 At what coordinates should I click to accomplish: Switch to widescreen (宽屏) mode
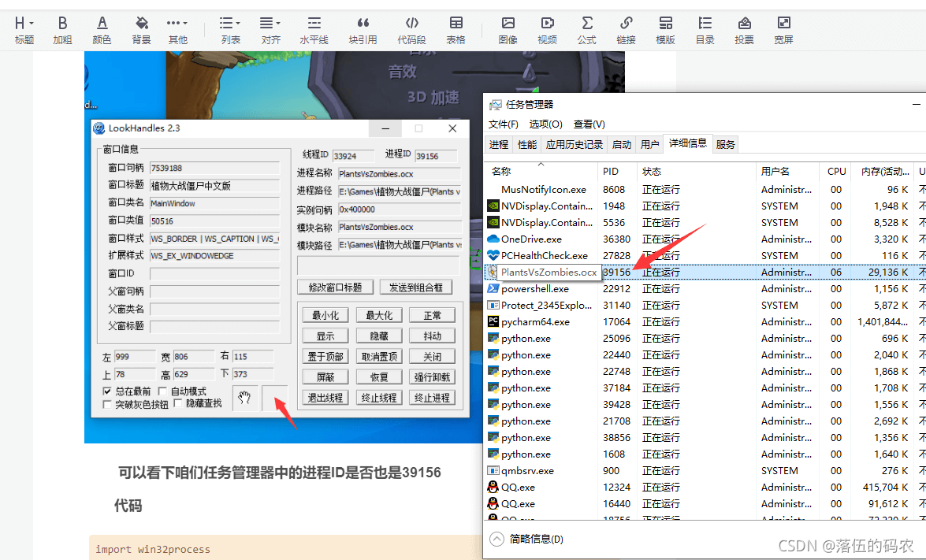783,30
